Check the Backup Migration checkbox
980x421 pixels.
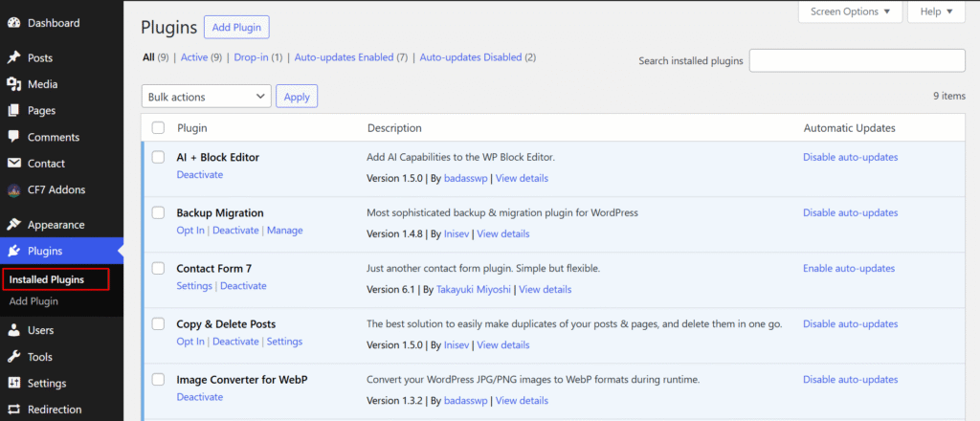click(x=158, y=212)
